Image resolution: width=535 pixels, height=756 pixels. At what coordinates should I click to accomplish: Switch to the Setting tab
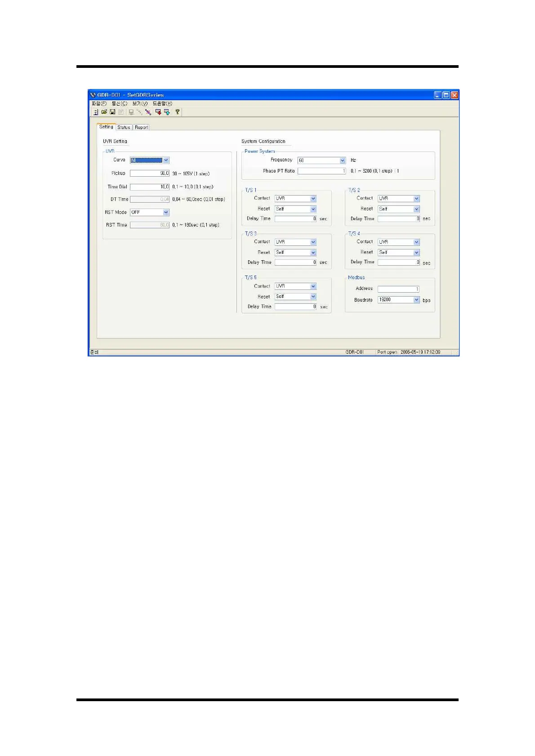[106, 127]
